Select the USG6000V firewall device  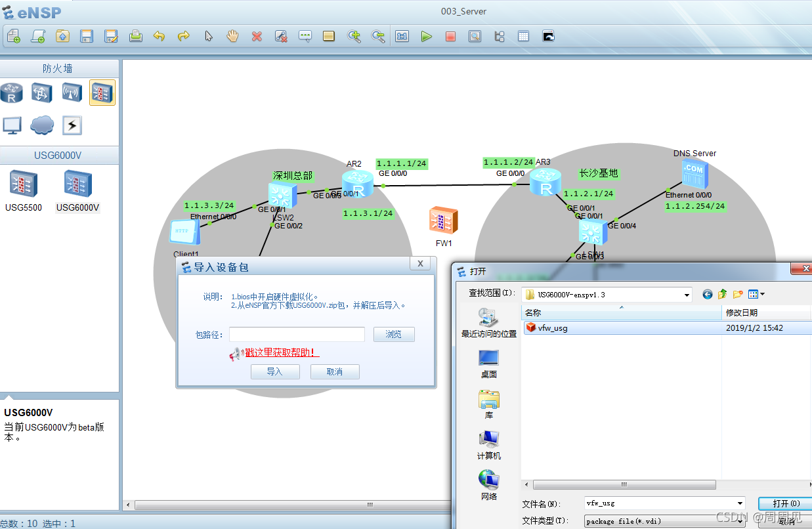pos(78,184)
